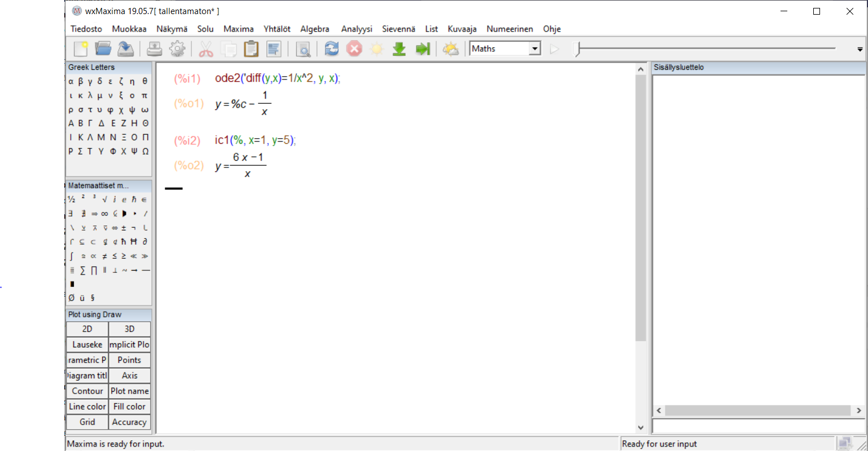The height and width of the screenshot is (451, 868).
Task: Click the print document icon
Action: 154,49
